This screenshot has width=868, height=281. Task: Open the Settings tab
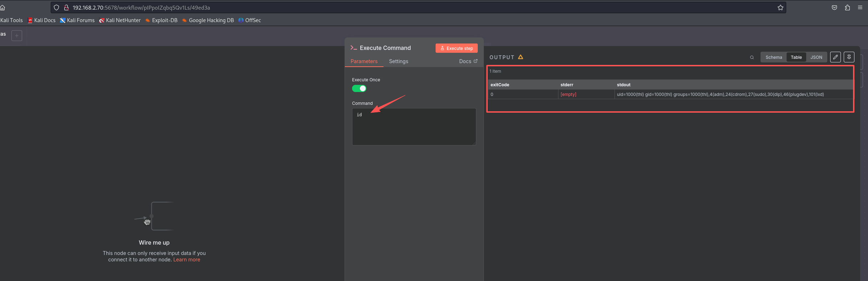point(398,61)
